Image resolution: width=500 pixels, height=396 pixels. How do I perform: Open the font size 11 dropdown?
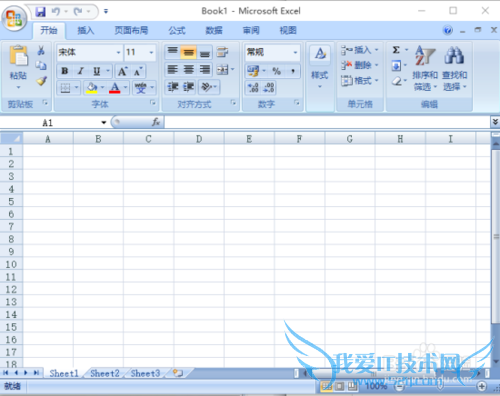coord(151,52)
